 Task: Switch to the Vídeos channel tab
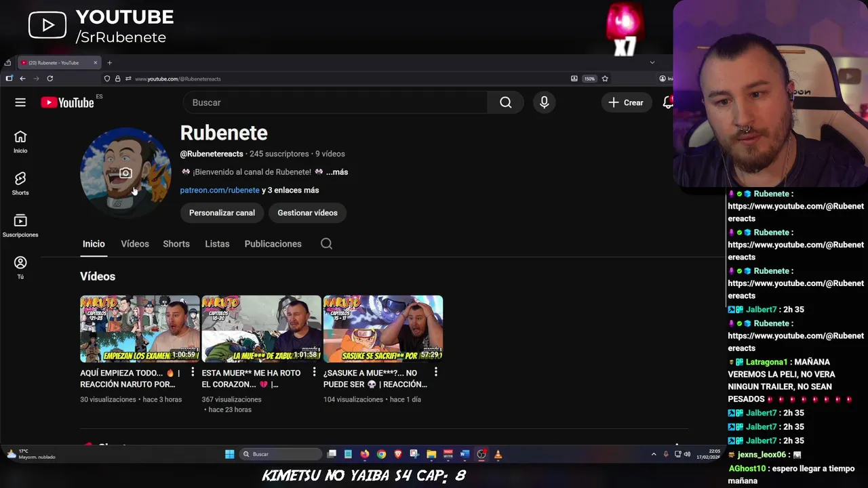[x=135, y=244]
